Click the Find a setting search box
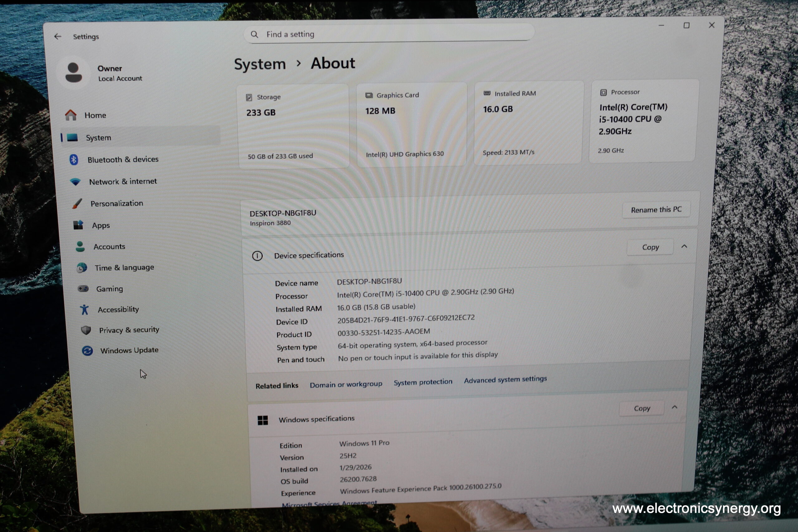This screenshot has height=532, width=798. coord(388,34)
